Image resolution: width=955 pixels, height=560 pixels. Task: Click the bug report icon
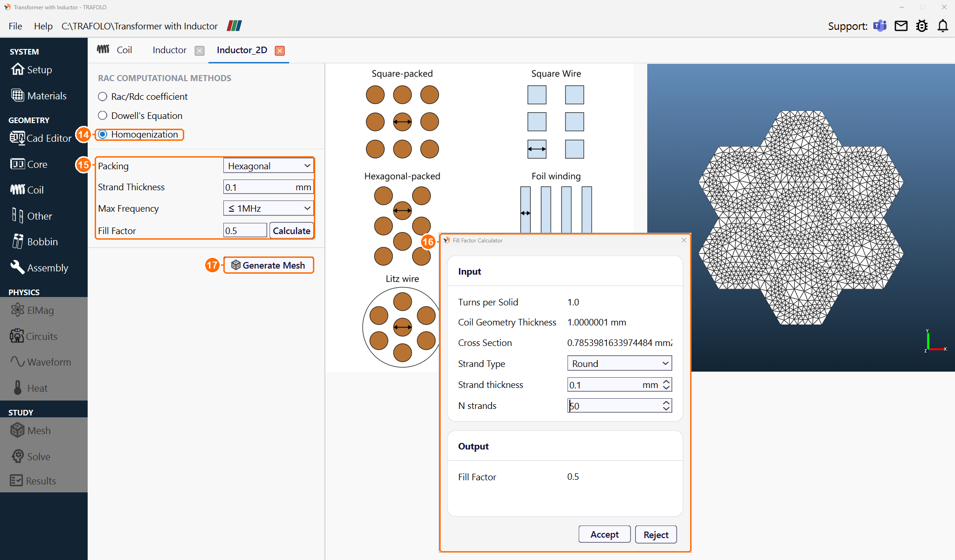[922, 26]
